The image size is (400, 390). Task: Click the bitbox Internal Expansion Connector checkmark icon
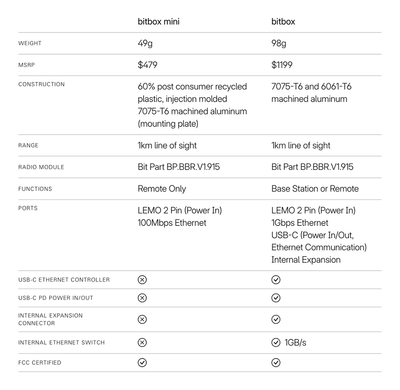point(276,319)
